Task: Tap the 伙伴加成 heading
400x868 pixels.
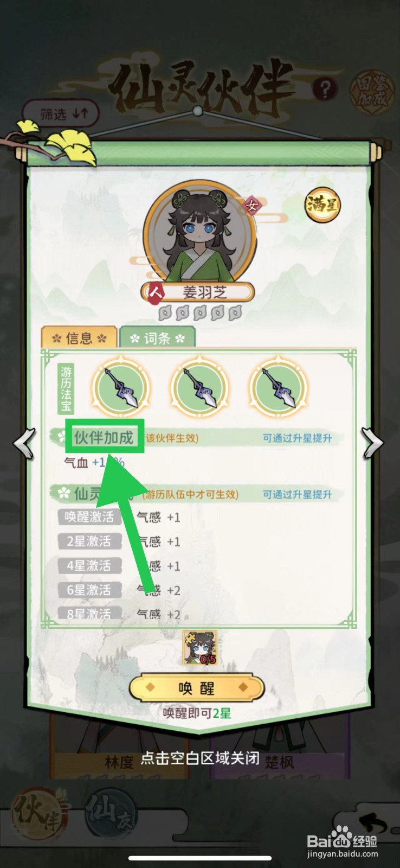Action: [104, 437]
